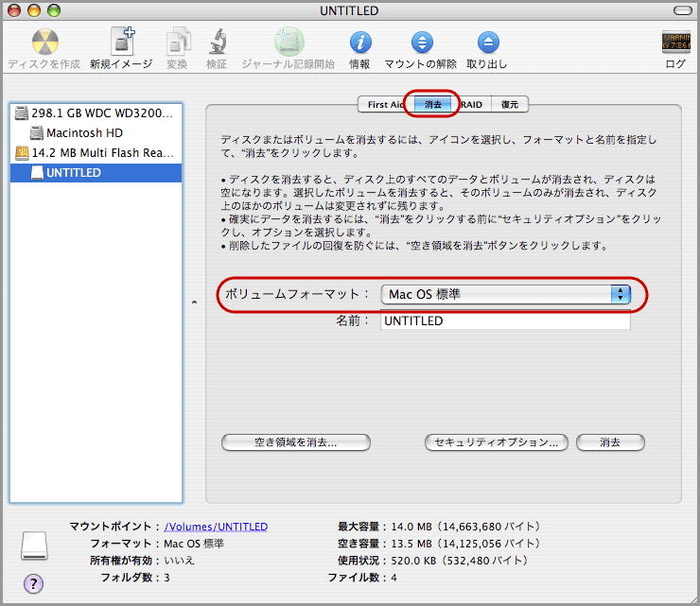Click the 13.5 MB free space value
The image size is (700, 606).
(465, 544)
